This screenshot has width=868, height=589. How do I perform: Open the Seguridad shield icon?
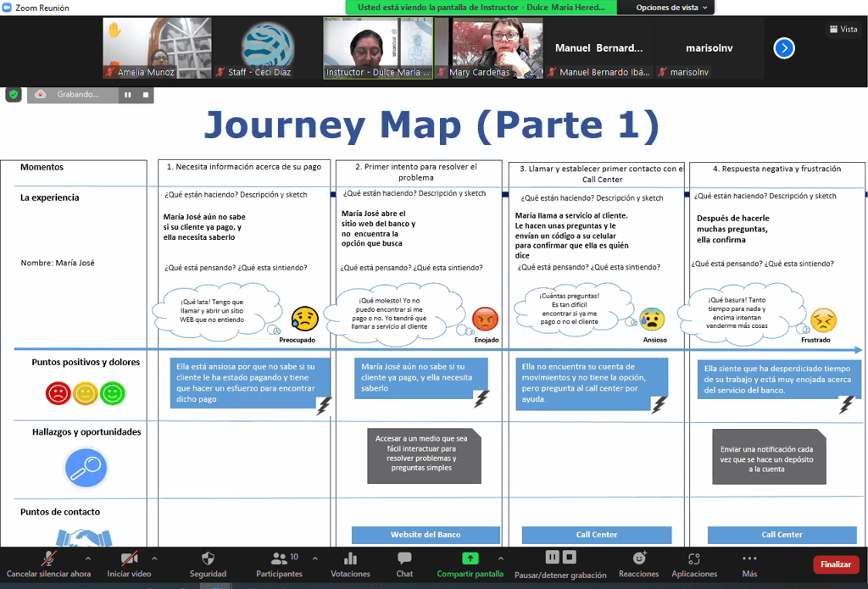[208, 559]
